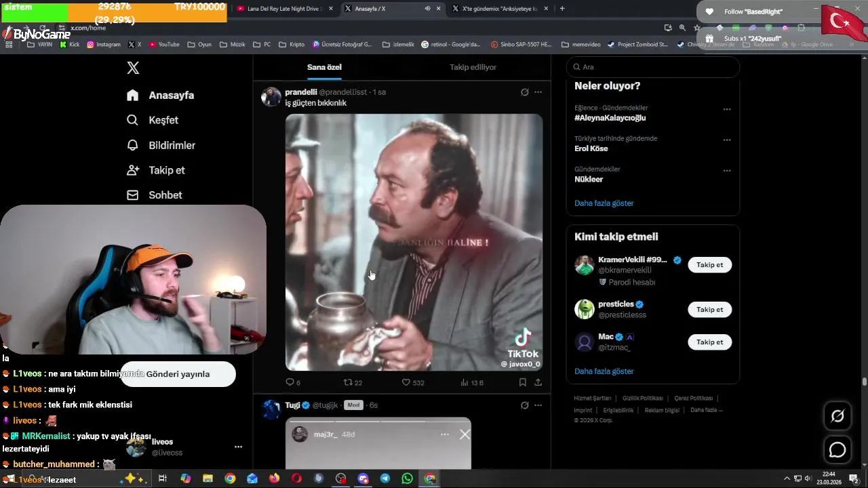Share the prandelli post
Screen dimensions: 868x488
pos(538,382)
